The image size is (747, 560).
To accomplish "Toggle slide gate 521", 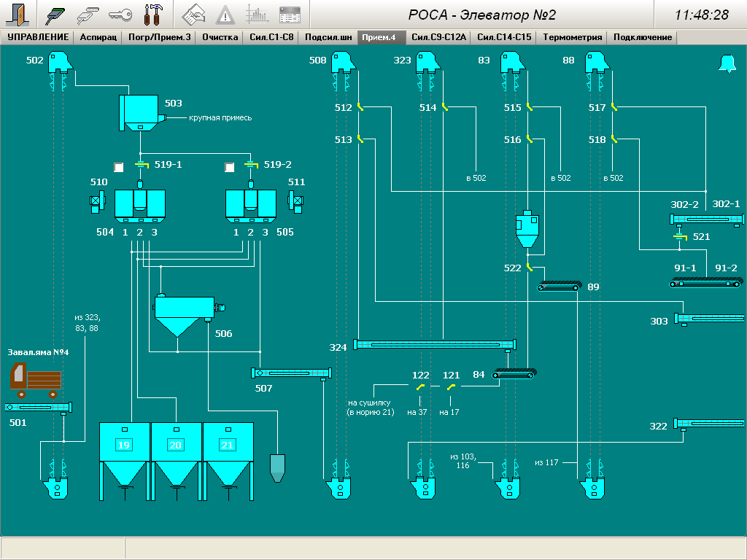I will pos(680,237).
